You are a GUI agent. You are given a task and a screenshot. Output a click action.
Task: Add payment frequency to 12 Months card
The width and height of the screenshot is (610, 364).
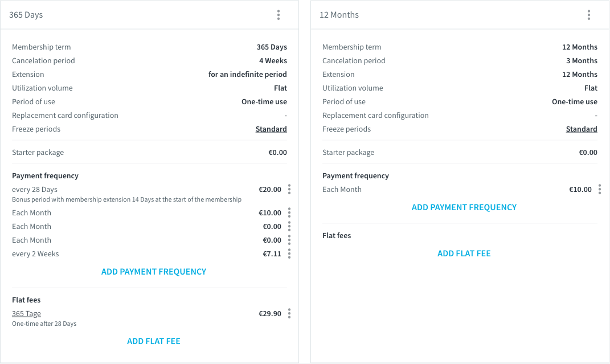point(464,207)
